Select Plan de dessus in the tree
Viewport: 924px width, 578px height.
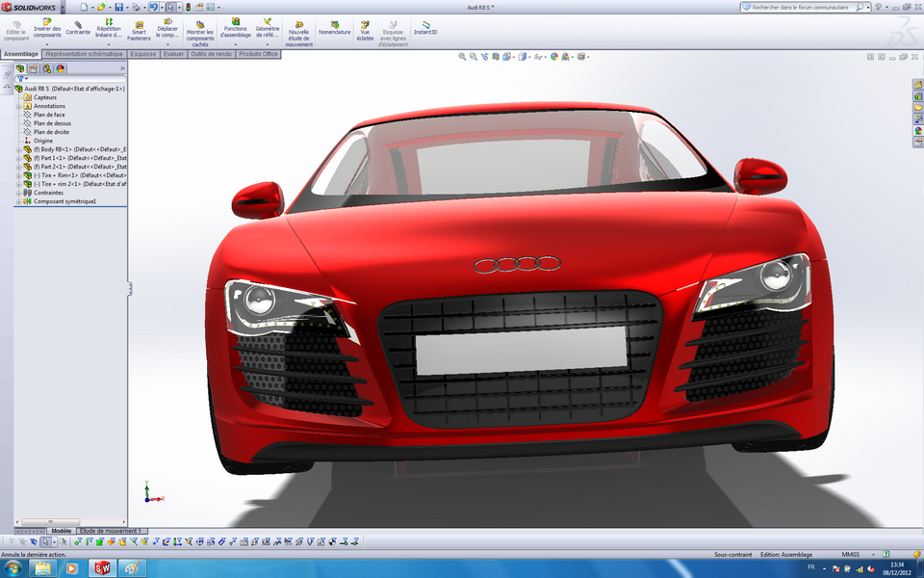point(53,123)
